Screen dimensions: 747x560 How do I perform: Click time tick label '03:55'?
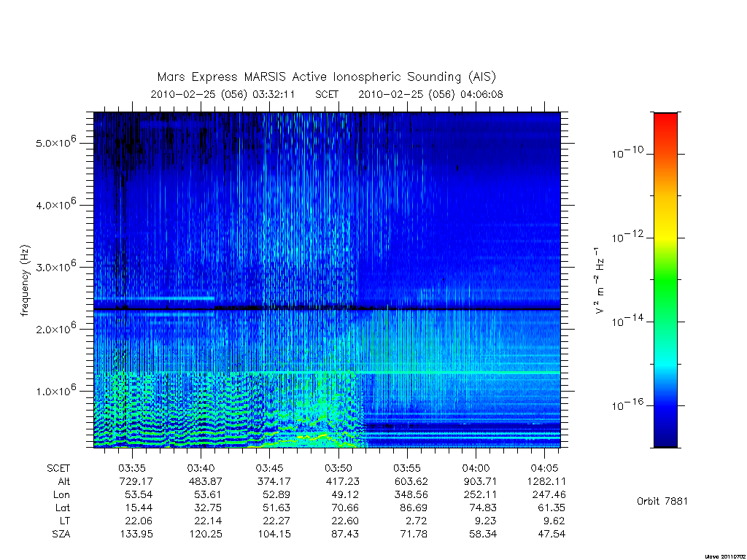(407, 468)
